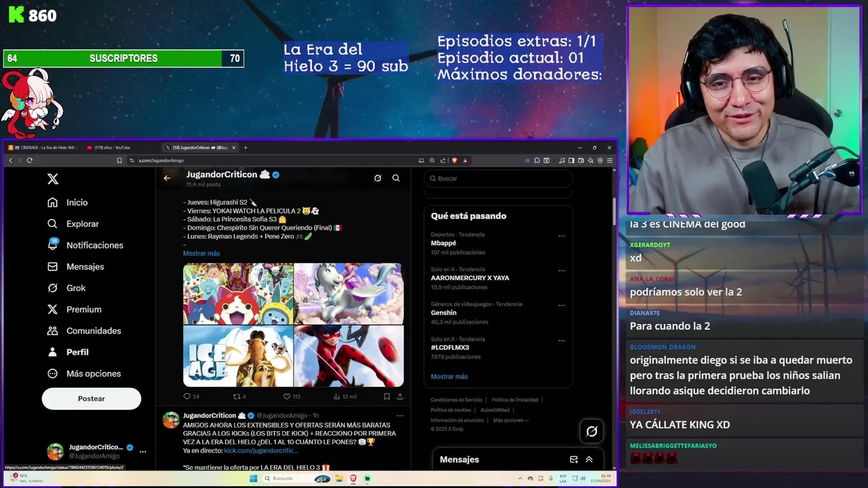Open Premium in X sidebar

[x=75, y=309]
